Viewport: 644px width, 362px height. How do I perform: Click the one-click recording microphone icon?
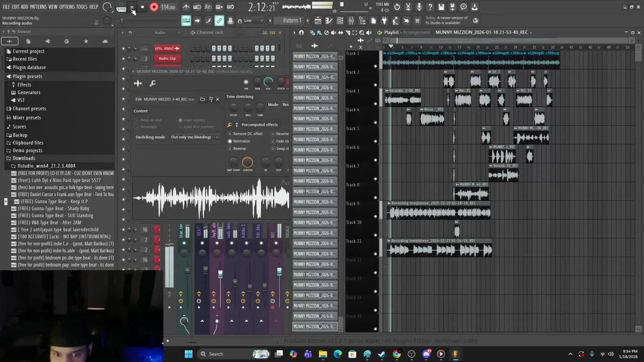coord(419,7)
